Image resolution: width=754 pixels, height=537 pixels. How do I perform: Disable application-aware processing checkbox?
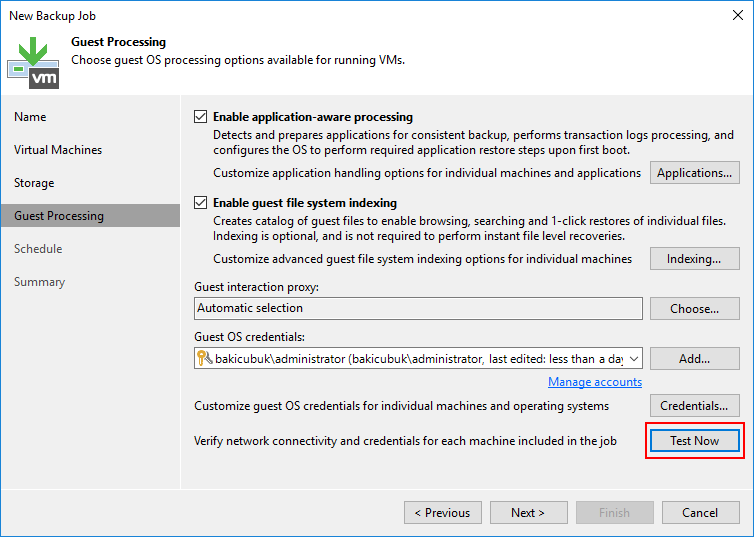click(x=201, y=117)
